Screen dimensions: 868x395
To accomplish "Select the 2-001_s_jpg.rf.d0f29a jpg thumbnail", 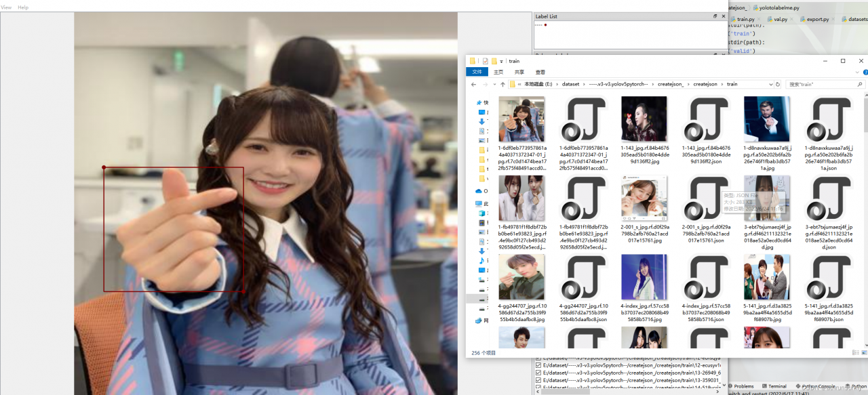I will tap(644, 199).
